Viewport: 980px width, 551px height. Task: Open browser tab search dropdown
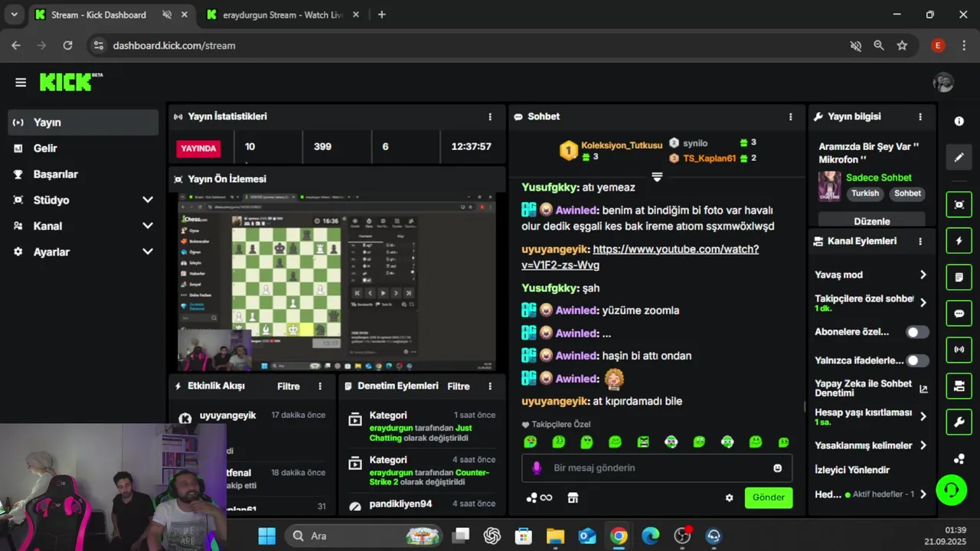pos(14,15)
